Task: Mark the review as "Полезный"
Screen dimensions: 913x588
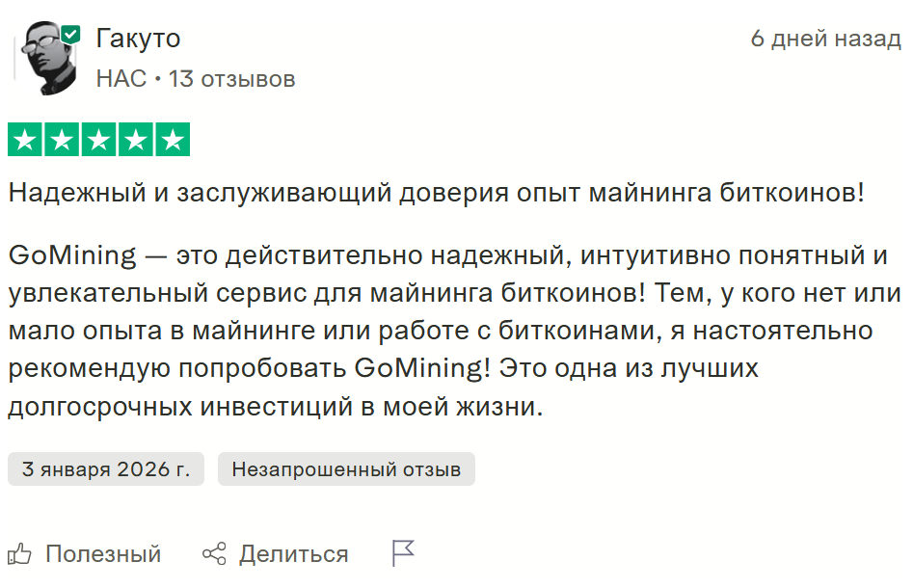Action: 102,554
